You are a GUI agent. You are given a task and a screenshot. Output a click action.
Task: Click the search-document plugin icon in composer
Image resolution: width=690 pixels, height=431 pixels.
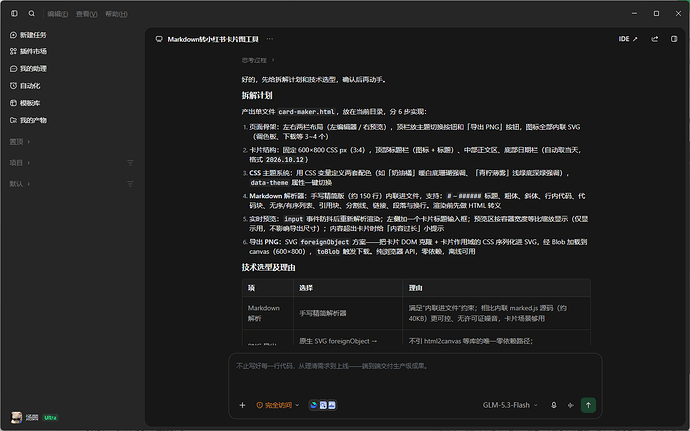click(323, 405)
